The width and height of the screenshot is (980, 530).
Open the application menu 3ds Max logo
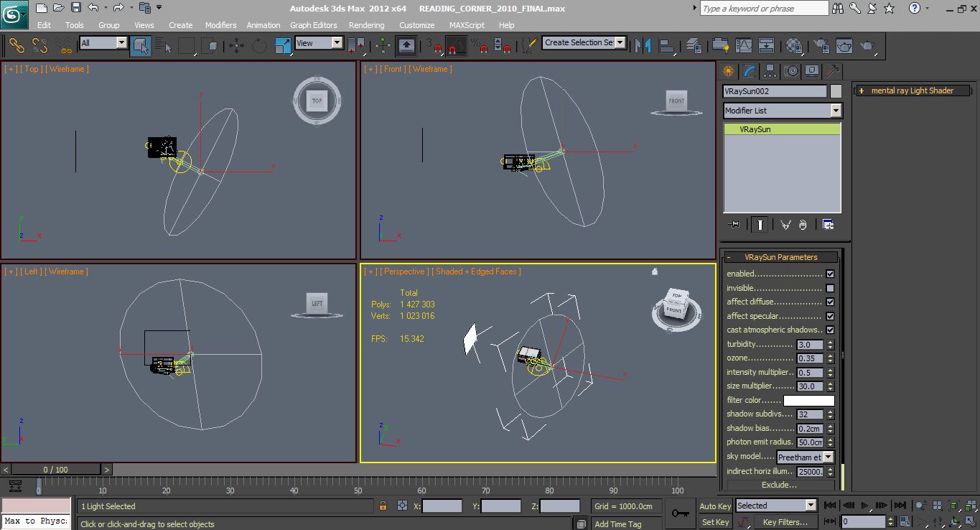[14, 14]
